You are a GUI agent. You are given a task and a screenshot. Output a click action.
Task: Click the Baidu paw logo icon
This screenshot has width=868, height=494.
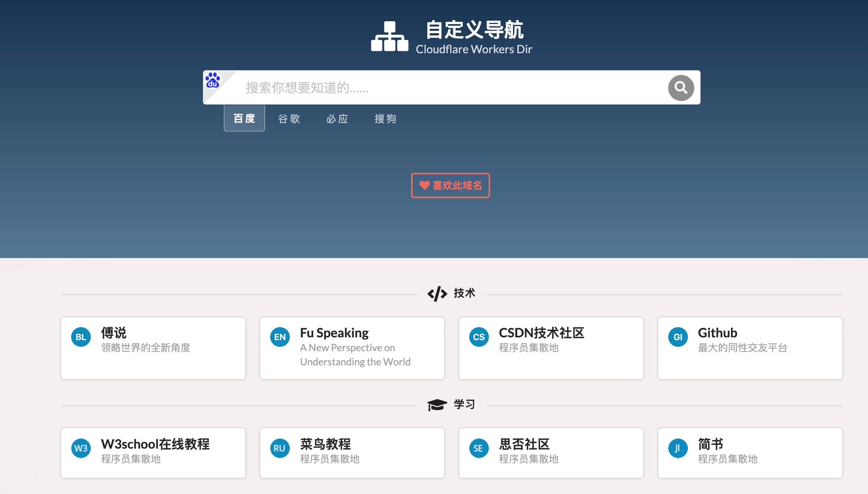[213, 80]
